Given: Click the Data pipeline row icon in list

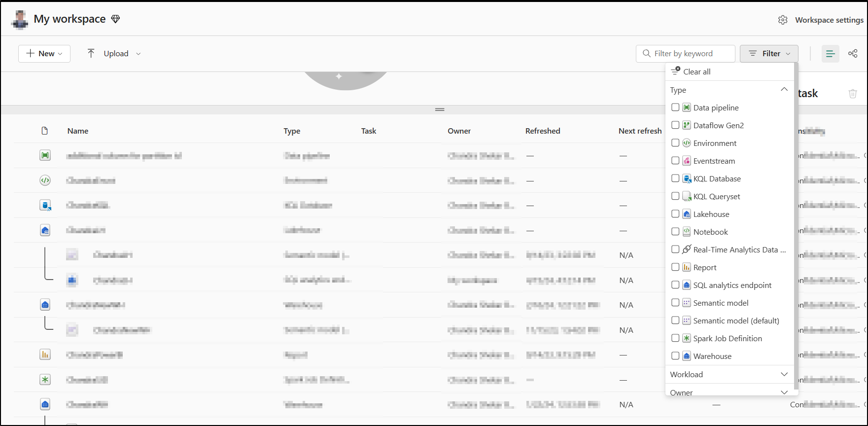Looking at the screenshot, I should point(45,155).
